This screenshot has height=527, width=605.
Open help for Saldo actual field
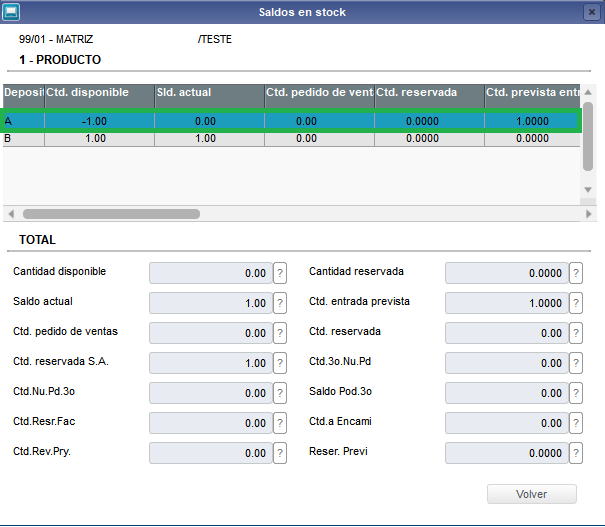point(280,303)
